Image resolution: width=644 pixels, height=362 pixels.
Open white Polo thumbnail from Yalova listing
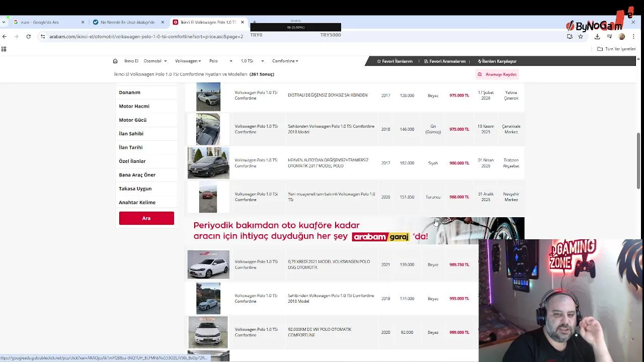click(x=208, y=97)
